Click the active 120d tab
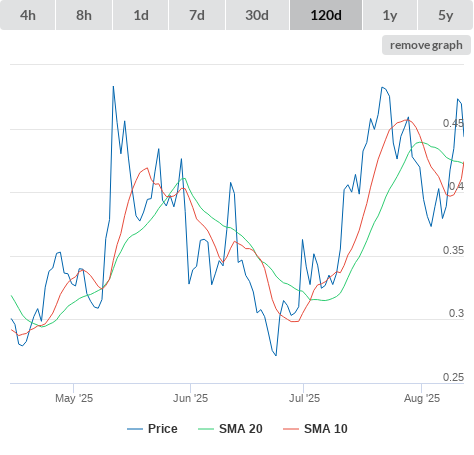474x455 pixels. click(x=326, y=15)
